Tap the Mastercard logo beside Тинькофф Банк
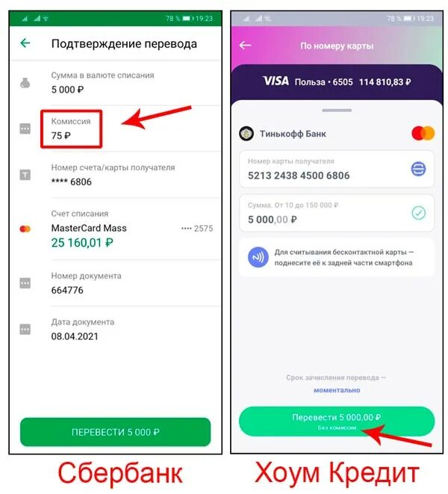Image resolution: width=448 pixels, height=494 pixels. coord(423,133)
